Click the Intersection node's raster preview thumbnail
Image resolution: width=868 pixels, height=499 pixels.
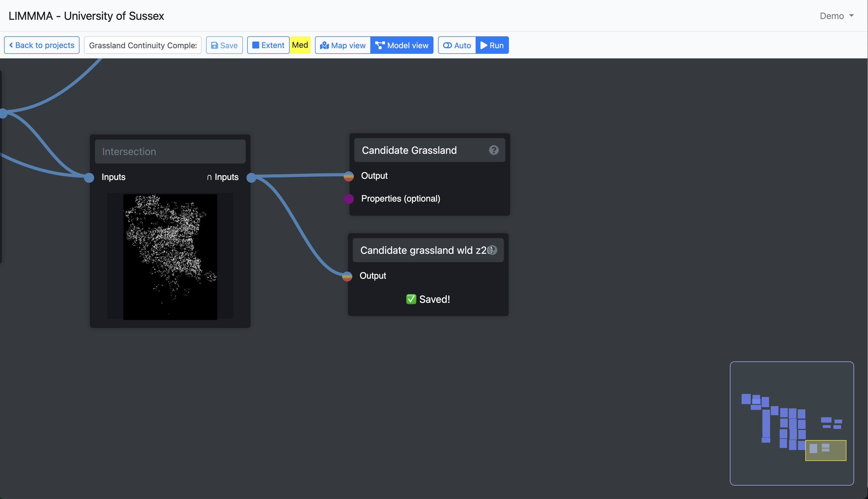(x=170, y=257)
